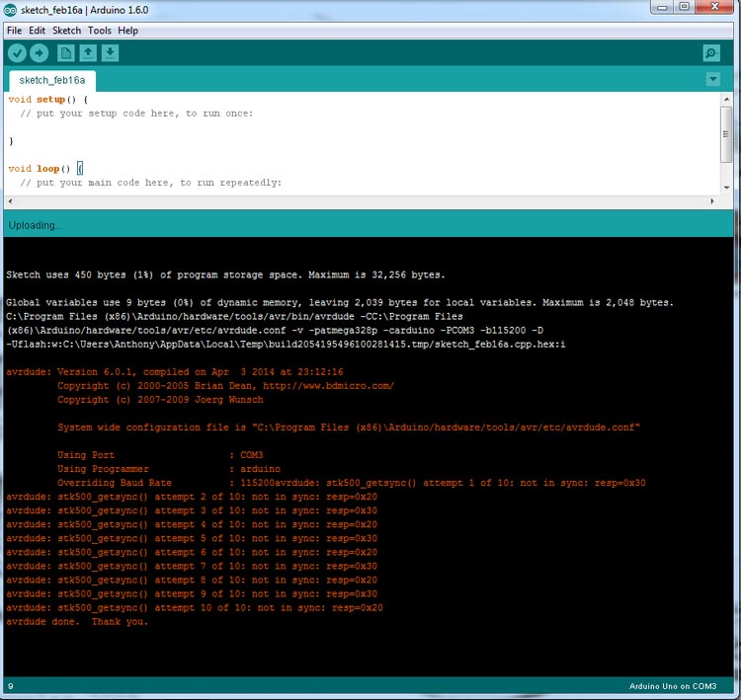741x700 pixels.
Task: Click 'Sketch uses 450 bytes' console line
Action: [225, 274]
